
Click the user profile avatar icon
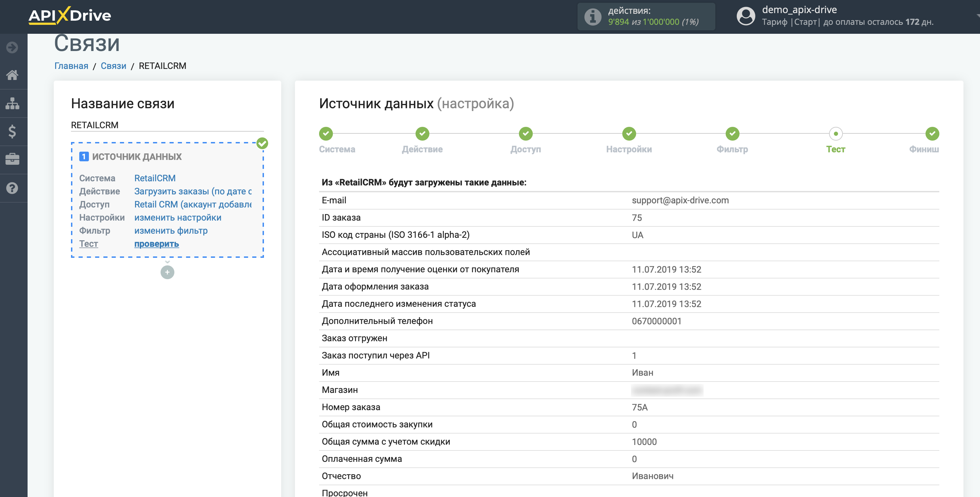coord(746,16)
